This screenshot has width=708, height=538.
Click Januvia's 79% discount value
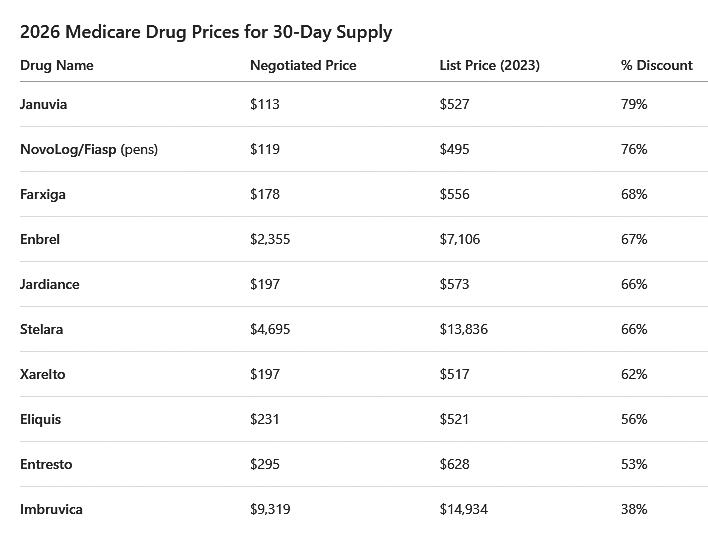click(x=634, y=104)
